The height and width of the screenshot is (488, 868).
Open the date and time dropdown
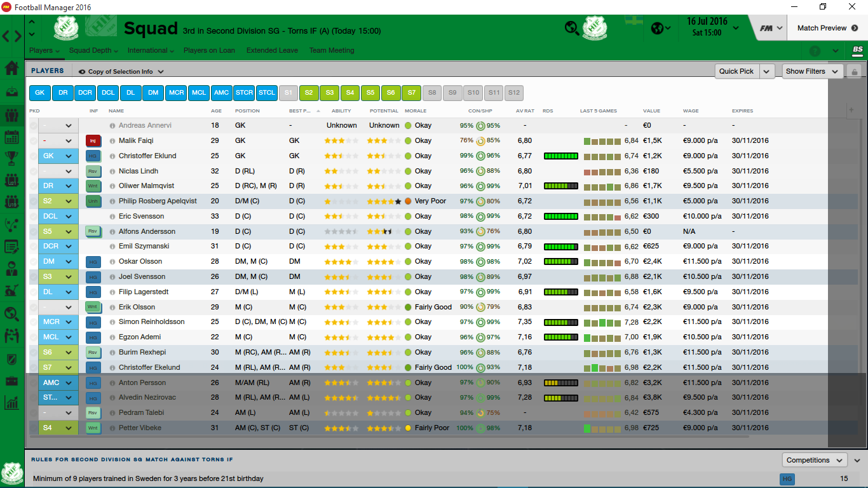click(711, 28)
